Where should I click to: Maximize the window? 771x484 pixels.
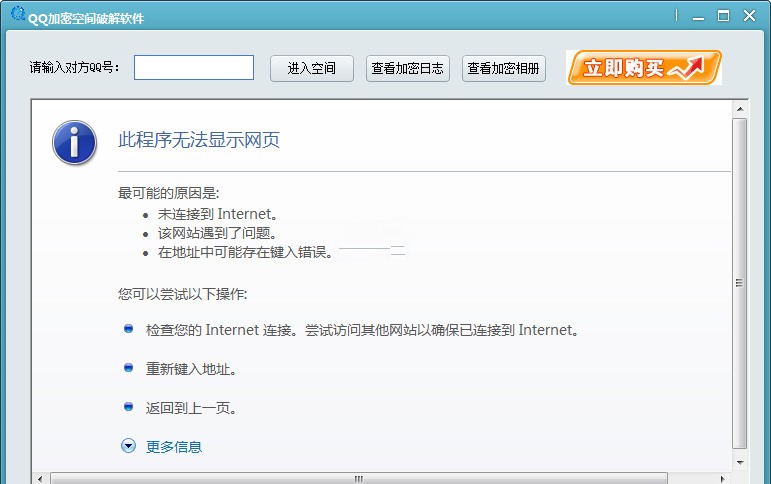pyautogui.click(x=723, y=16)
